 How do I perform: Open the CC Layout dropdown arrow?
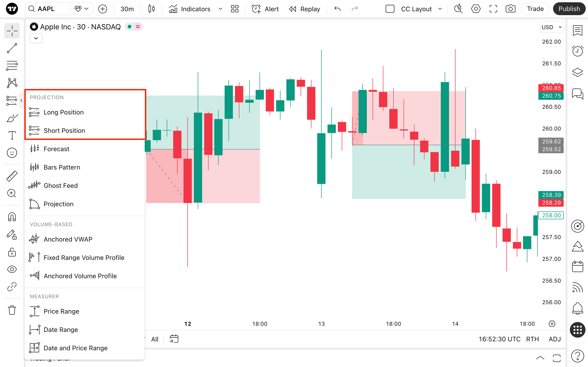tap(440, 9)
